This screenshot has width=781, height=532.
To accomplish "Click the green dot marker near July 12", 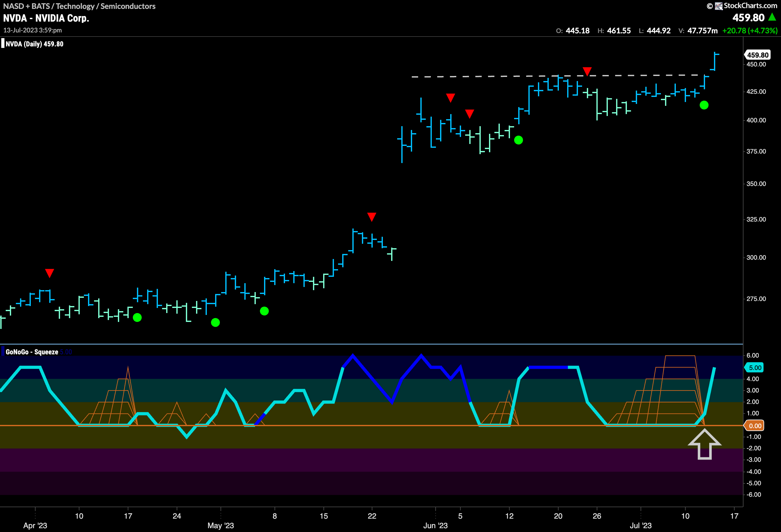I will pos(704,105).
